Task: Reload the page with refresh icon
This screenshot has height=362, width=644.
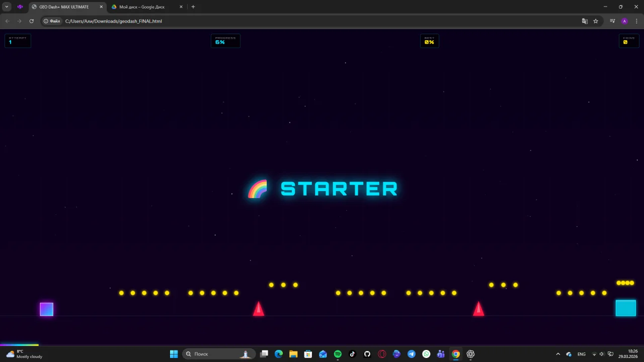Action: pyautogui.click(x=31, y=21)
